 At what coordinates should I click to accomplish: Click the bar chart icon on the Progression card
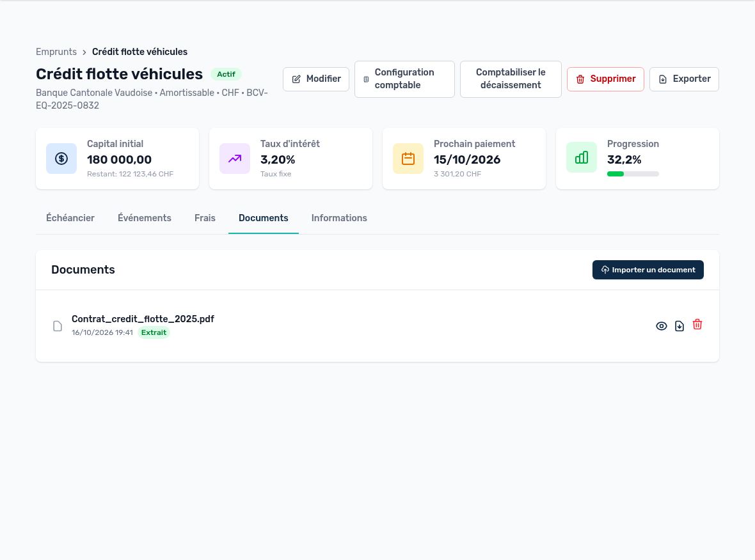(x=581, y=157)
